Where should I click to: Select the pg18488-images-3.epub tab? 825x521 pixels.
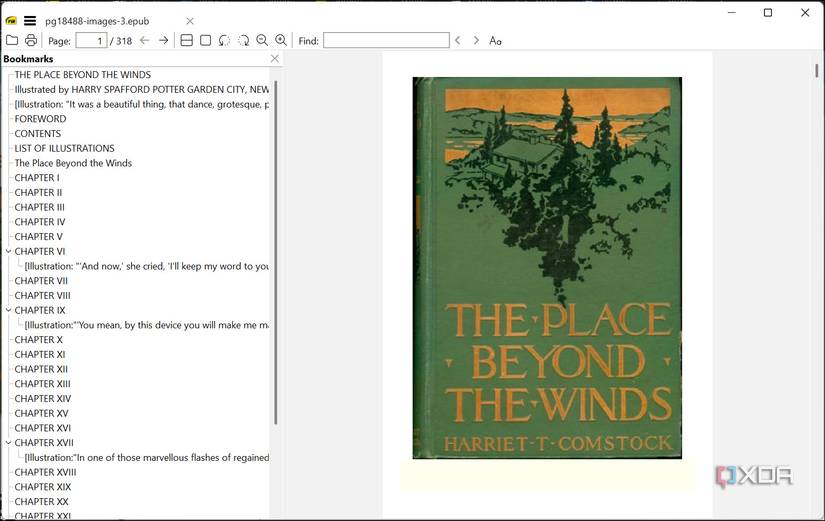click(96, 21)
